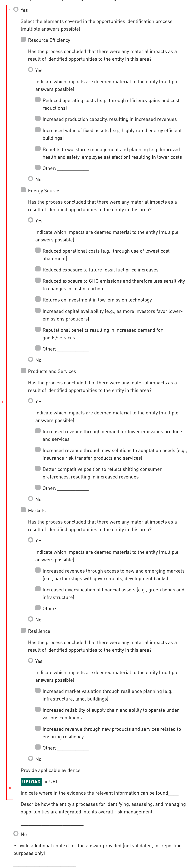Viewport: 195px width, 868px height.
Task: Select the Resilience checkbox
Action: [23, 630]
